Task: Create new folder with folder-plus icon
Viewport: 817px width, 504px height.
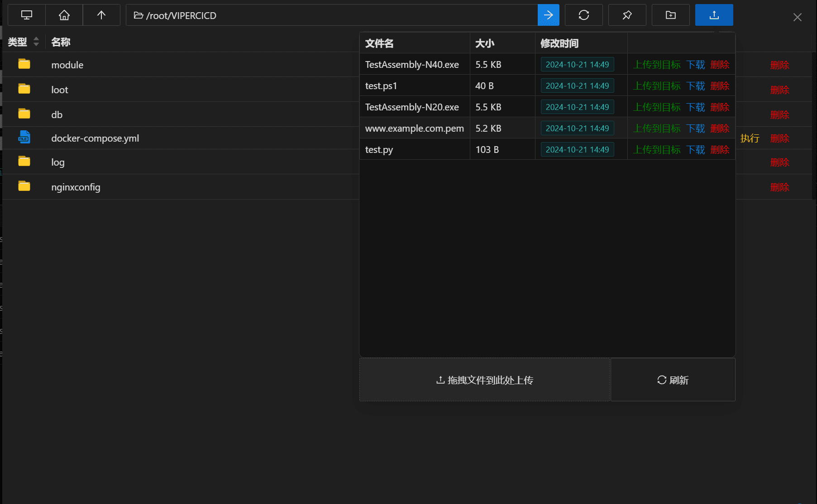Action: pyautogui.click(x=670, y=15)
